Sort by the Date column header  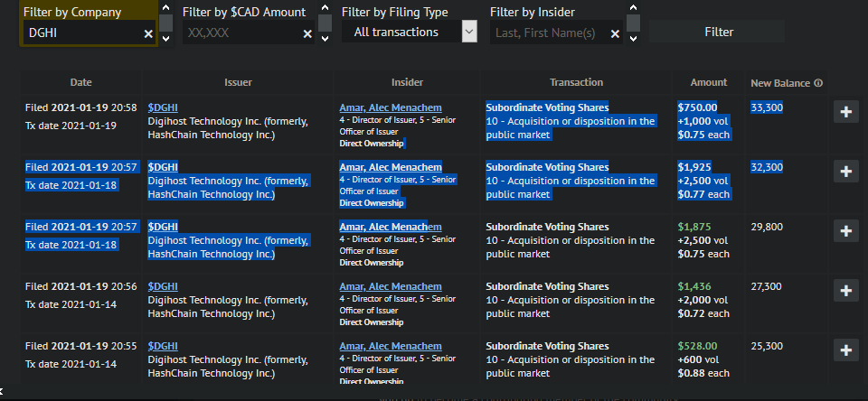pyautogui.click(x=80, y=82)
